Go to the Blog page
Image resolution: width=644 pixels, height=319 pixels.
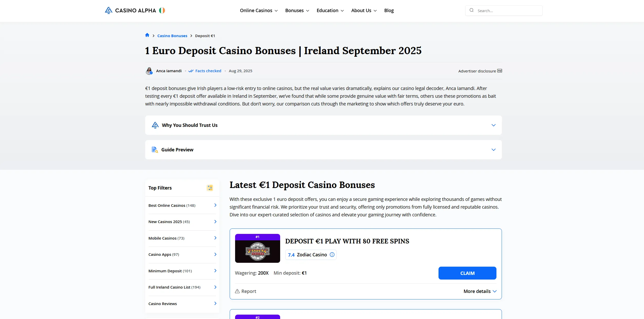[389, 10]
